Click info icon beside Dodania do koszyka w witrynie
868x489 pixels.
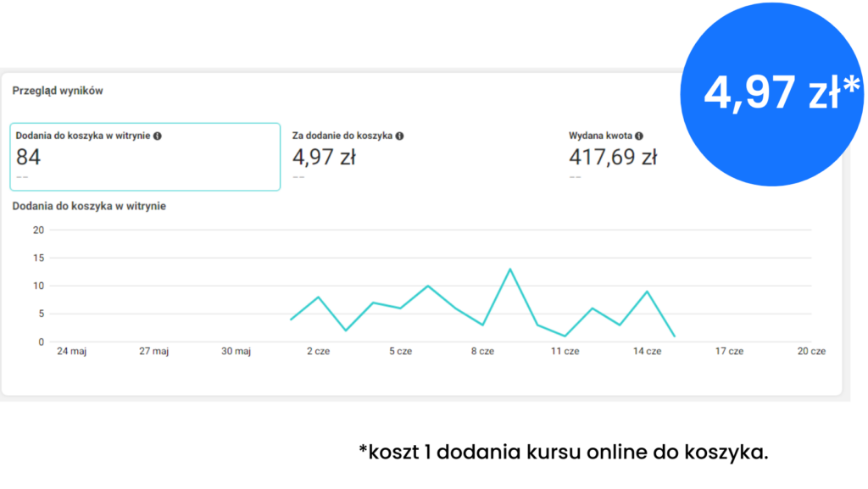pyautogui.click(x=158, y=136)
